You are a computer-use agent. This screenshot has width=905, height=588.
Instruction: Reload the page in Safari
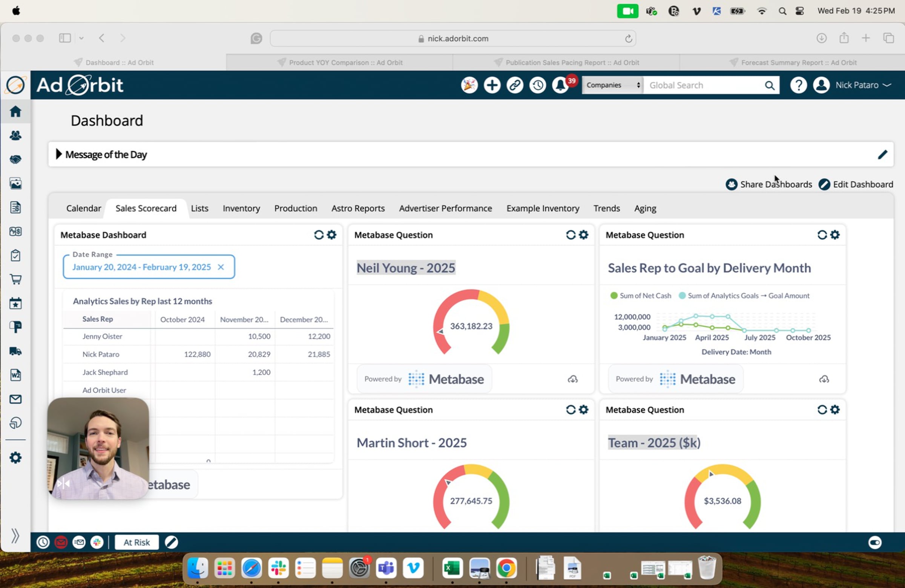pos(628,38)
